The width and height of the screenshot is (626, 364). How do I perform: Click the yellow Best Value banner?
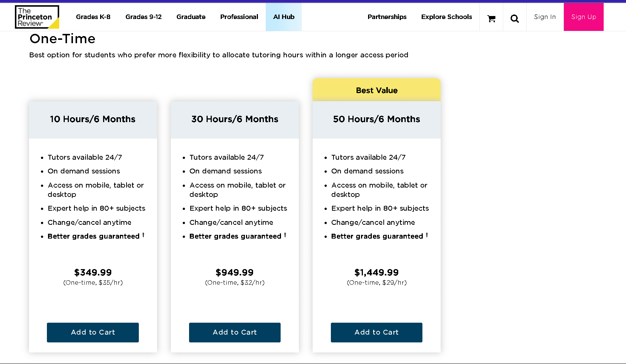click(377, 90)
